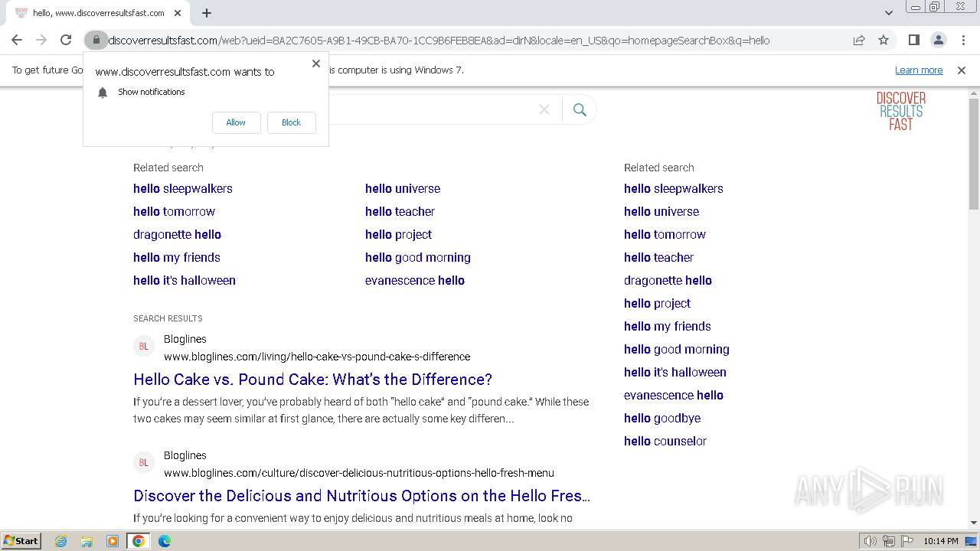Open Hello Cake vs. Pound Cake result
Image resolution: width=980 pixels, height=551 pixels.
[x=312, y=380]
